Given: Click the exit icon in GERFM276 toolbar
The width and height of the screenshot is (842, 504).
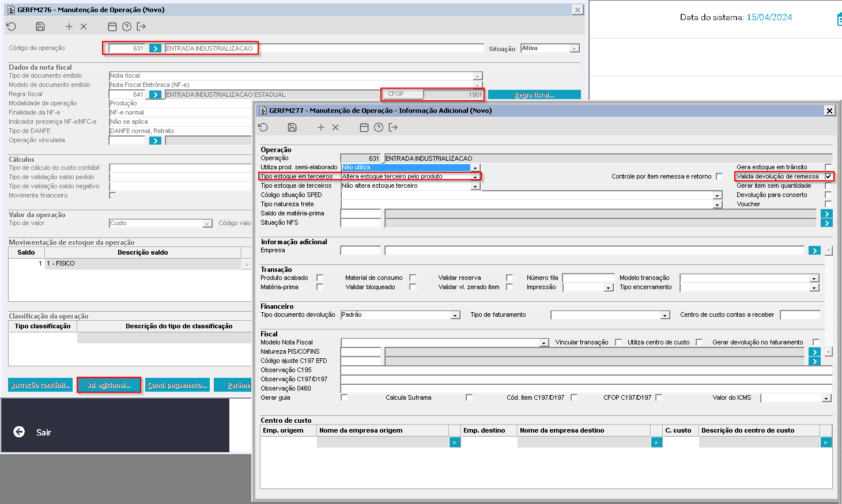Looking at the screenshot, I should pyautogui.click(x=141, y=26).
